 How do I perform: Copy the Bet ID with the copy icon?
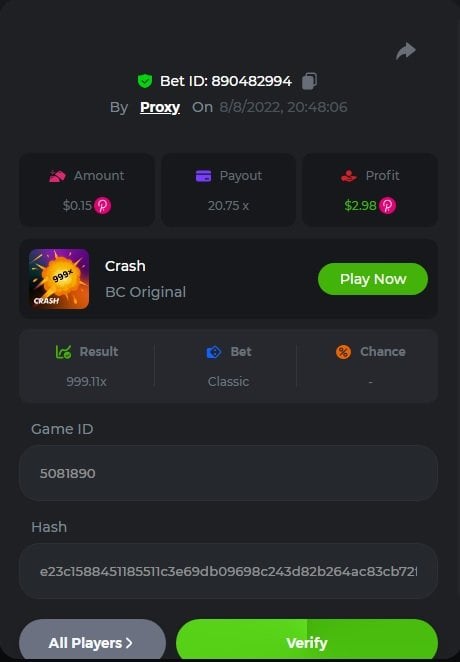[309, 81]
